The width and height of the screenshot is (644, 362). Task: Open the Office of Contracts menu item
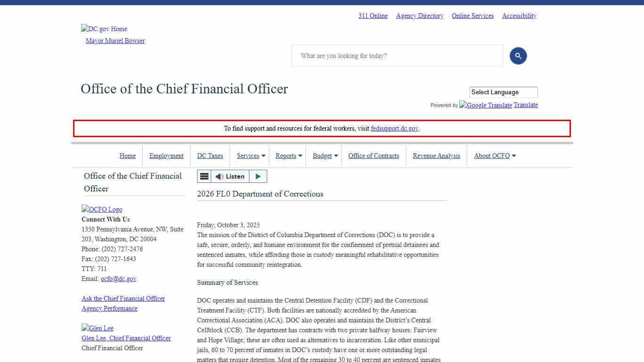pyautogui.click(x=373, y=156)
